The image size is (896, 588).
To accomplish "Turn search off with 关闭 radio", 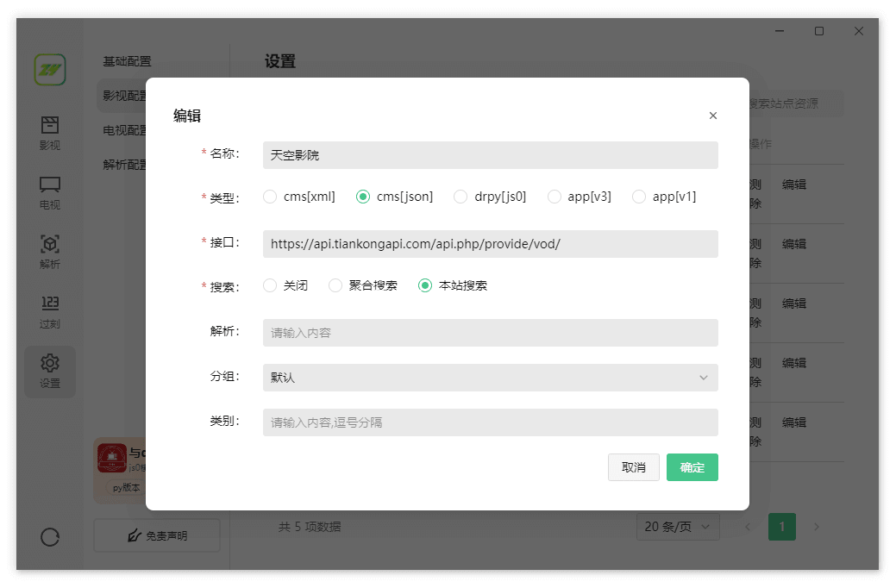I will pos(271,285).
